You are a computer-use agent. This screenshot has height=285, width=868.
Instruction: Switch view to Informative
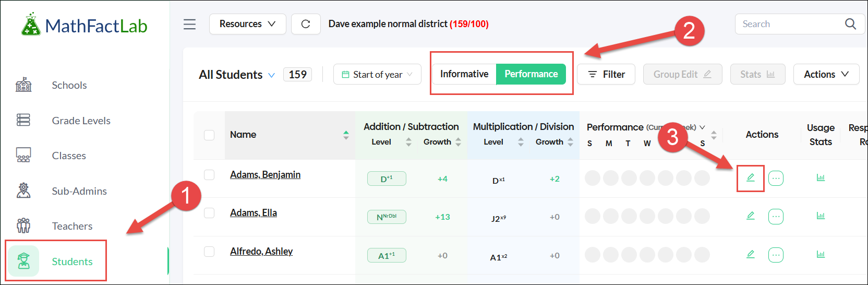tap(464, 74)
